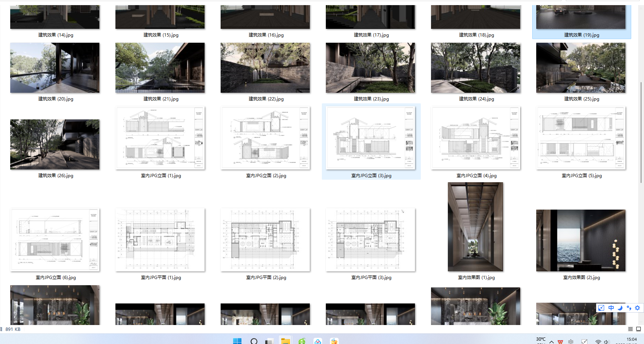
Task: Select the 建筑效果 (16).jpg thumbnail
Action: pyautogui.click(x=265, y=17)
